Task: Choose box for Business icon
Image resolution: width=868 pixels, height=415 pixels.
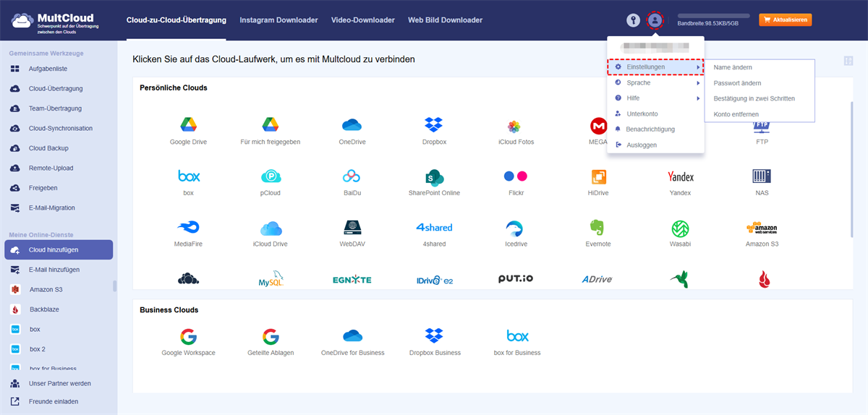Action: (517, 336)
